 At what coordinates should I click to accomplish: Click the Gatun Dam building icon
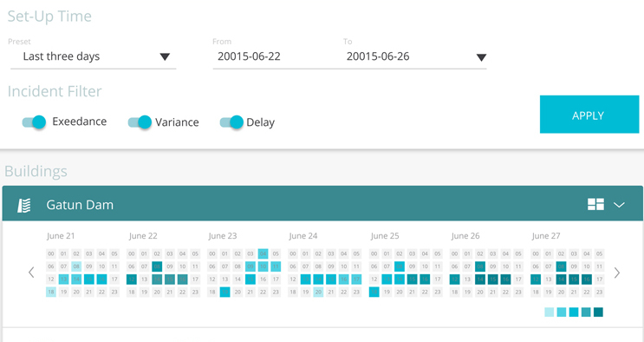tap(23, 205)
